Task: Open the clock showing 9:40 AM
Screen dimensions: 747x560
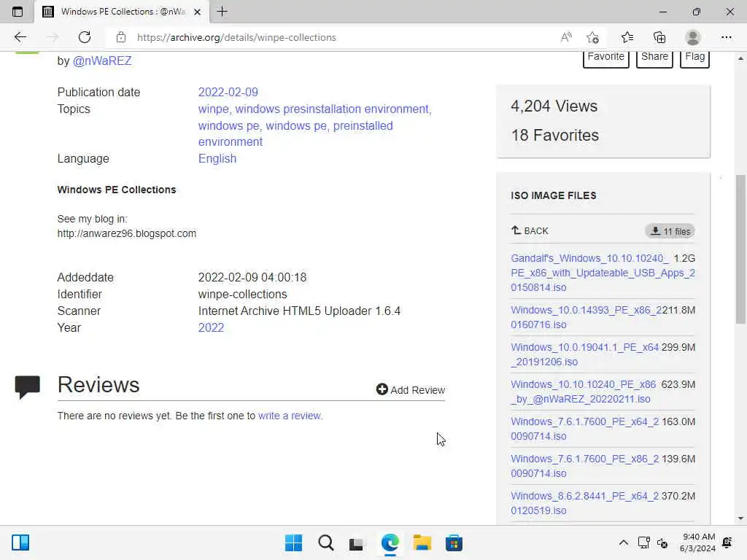Action: pyautogui.click(x=698, y=542)
